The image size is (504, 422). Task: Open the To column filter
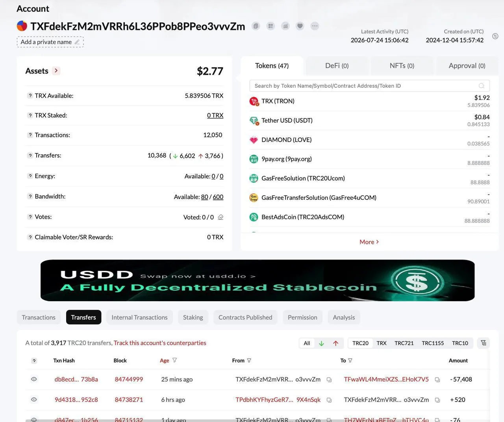click(x=350, y=360)
